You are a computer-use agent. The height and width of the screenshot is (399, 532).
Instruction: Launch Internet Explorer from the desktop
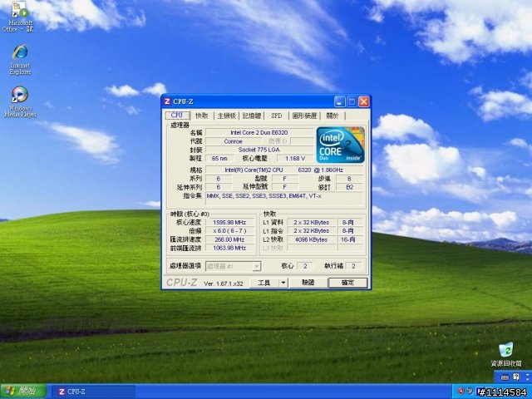click(x=20, y=59)
